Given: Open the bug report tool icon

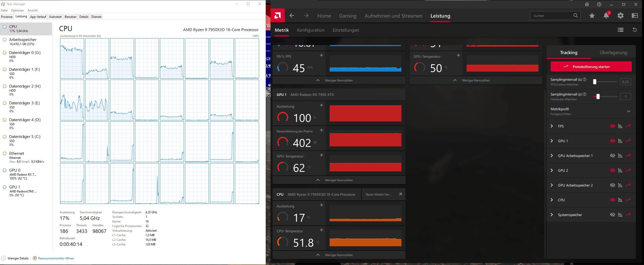Looking at the screenshot, I should click(587, 4).
